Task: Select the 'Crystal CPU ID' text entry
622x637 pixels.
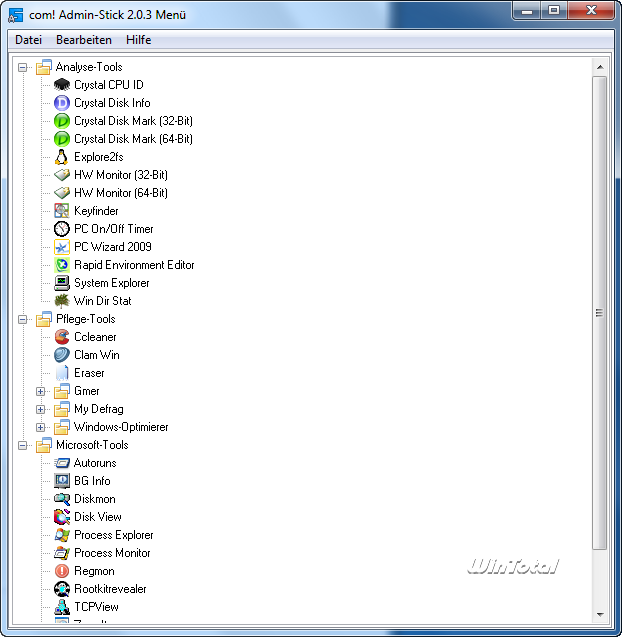Action: point(109,85)
